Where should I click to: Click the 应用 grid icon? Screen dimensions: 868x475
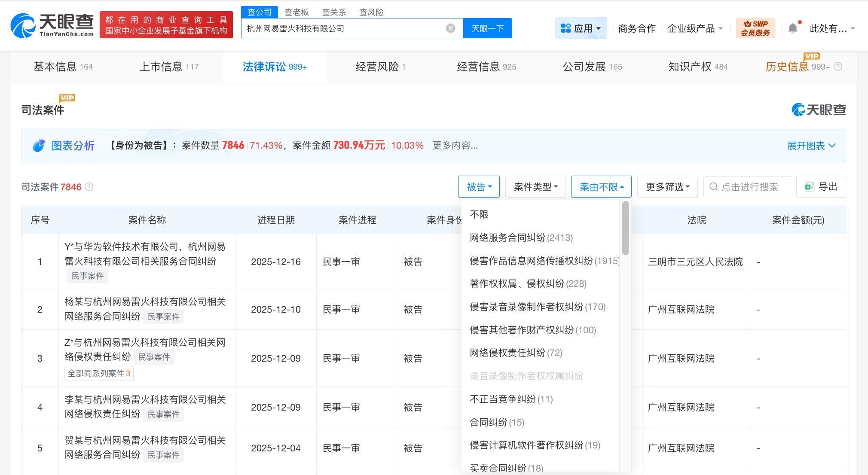[x=565, y=28]
